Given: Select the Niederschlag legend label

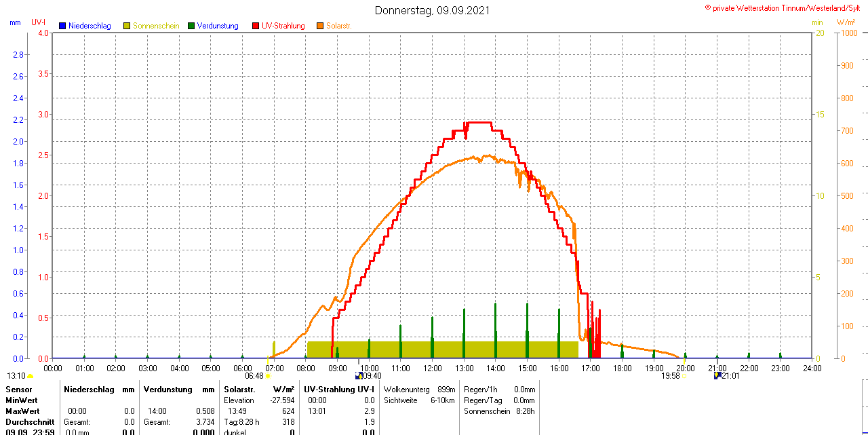Looking at the screenshot, I should point(90,26).
